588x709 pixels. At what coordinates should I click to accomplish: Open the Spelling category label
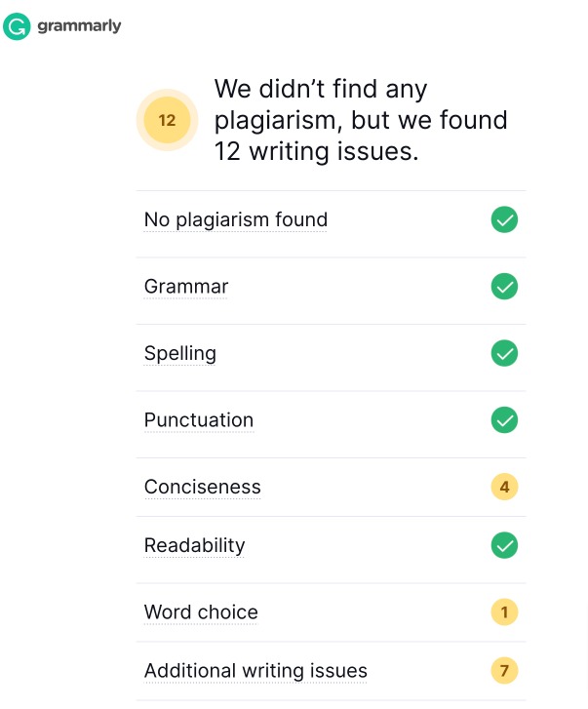pyautogui.click(x=180, y=353)
